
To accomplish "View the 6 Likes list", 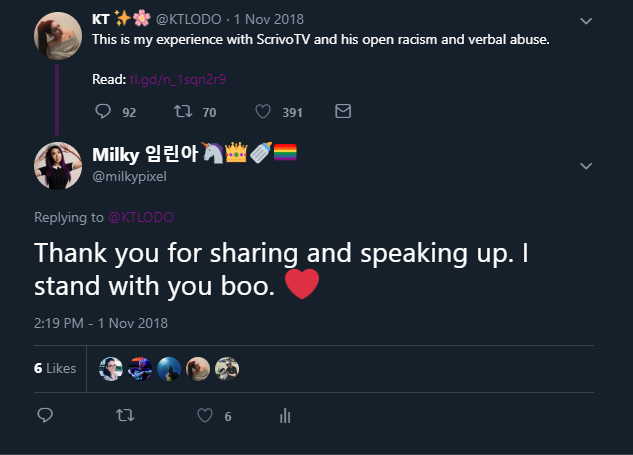I will (x=54, y=368).
